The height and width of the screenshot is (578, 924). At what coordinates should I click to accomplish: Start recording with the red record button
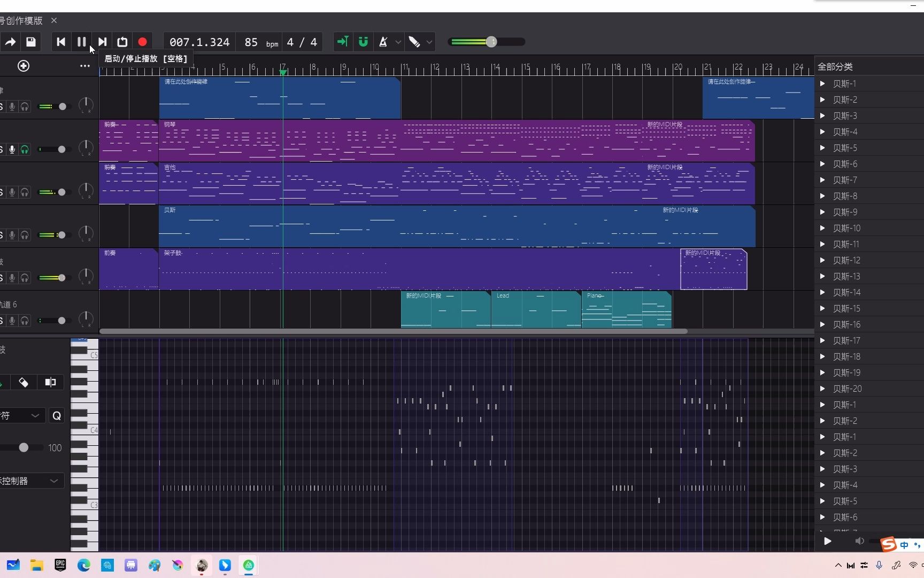[142, 42]
